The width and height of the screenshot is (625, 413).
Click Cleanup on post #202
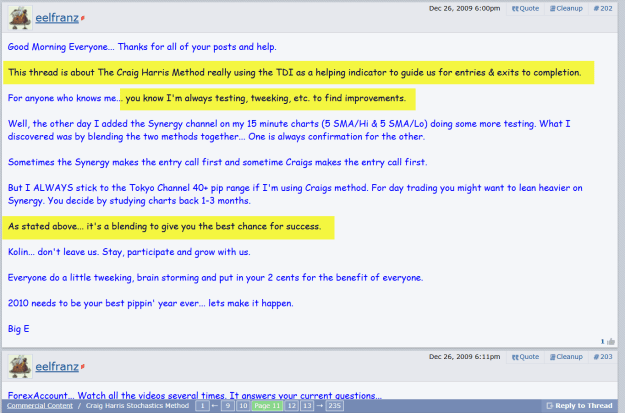click(x=566, y=8)
